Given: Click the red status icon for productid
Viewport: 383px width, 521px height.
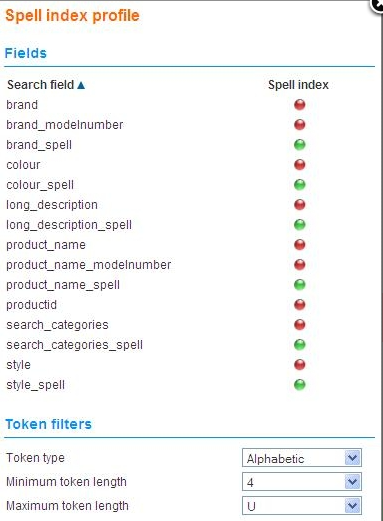Looking at the screenshot, I should pyautogui.click(x=299, y=305).
